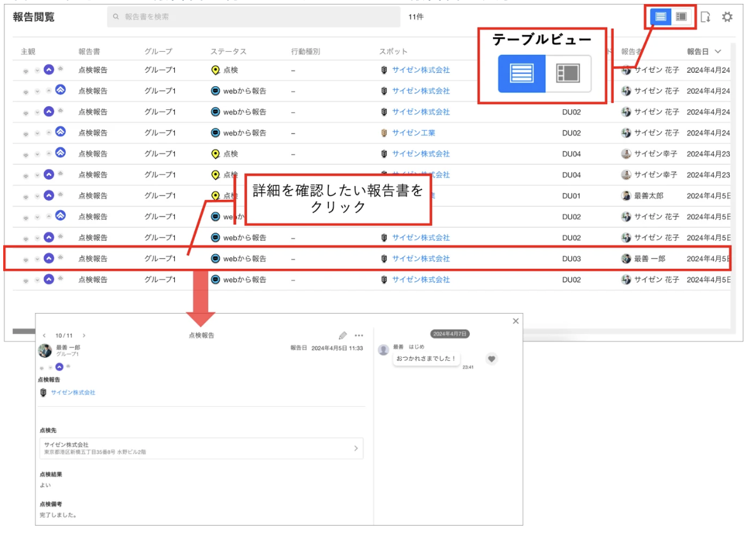The height and width of the screenshot is (534, 756).
Task: Select double-down rating in the DU03 row
Action: click(x=26, y=259)
